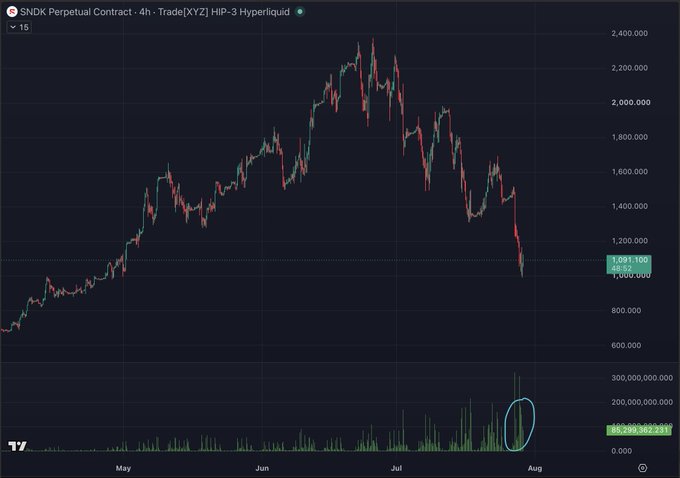Screen dimensions: 680x478
Task: Click the 200,000,000.000 volume axis label
Action: click(642, 403)
